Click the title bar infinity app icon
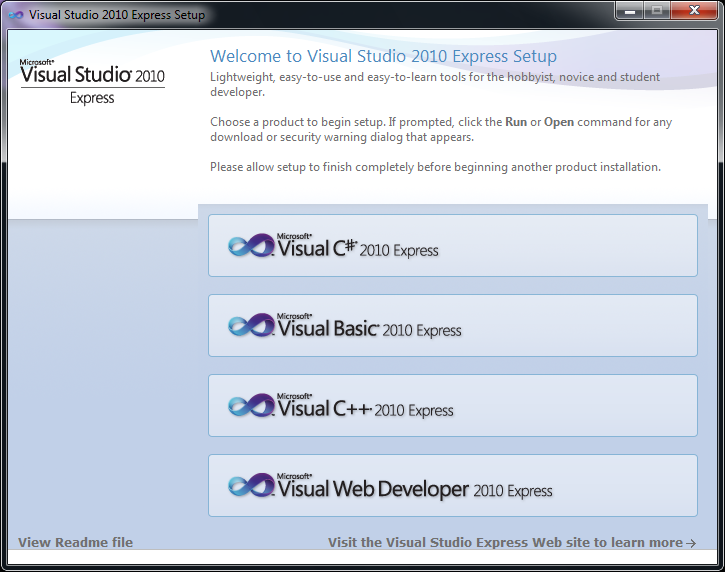The height and width of the screenshot is (572, 725). 16,15
